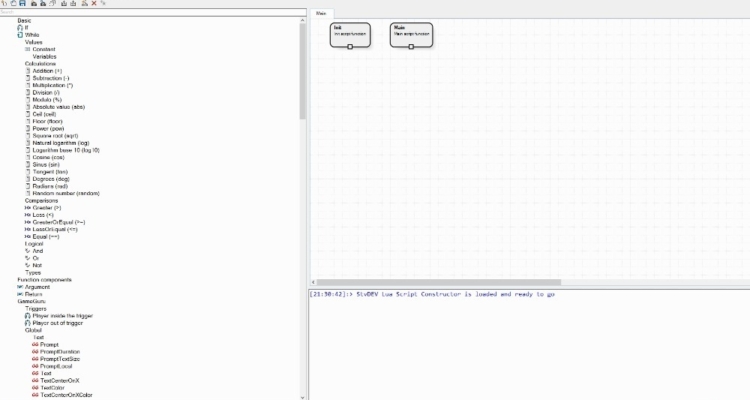Select the Main script function node
The height and width of the screenshot is (400, 750).
(411, 34)
